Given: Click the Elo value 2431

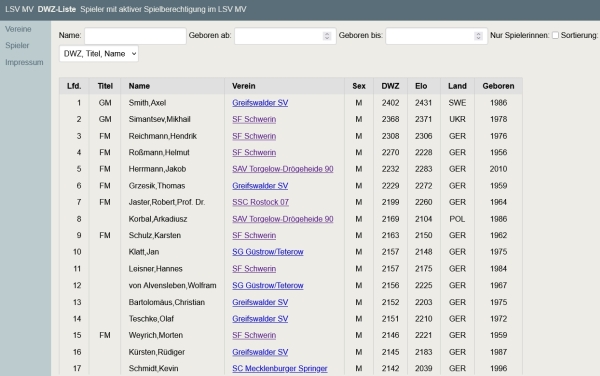Looking at the screenshot, I should coord(424,103).
